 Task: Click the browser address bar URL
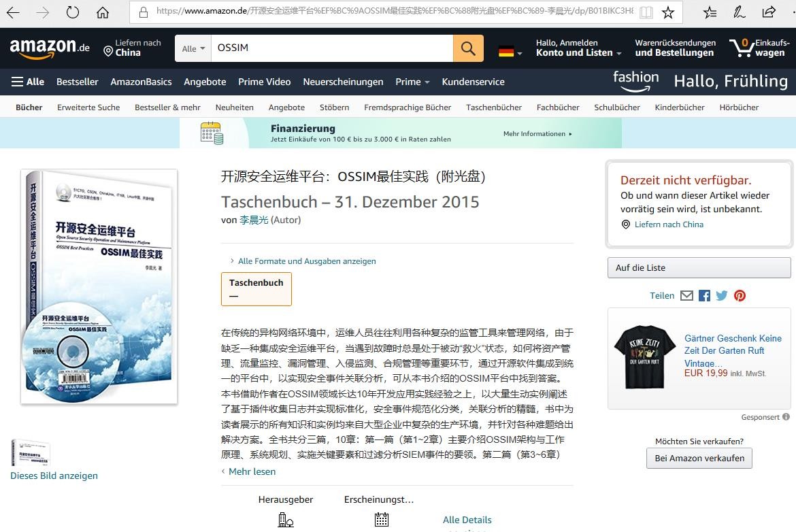394,11
